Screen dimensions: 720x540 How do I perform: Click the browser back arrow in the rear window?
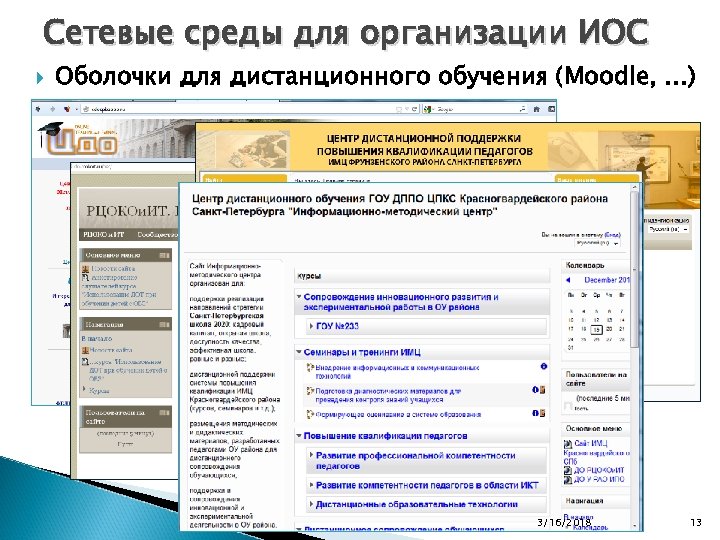[x=38, y=109]
